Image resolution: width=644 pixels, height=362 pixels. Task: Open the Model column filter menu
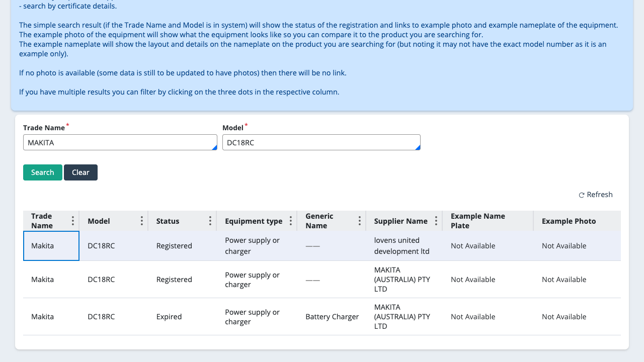[141, 220]
